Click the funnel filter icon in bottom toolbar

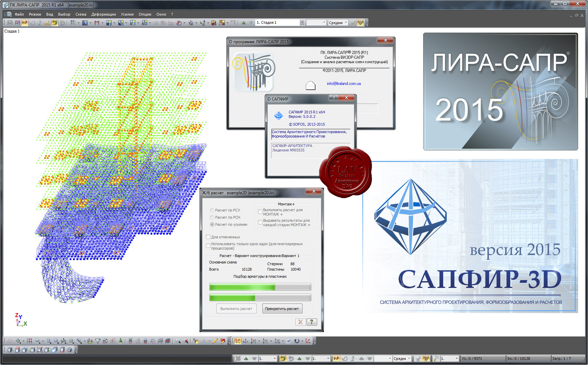98,341
